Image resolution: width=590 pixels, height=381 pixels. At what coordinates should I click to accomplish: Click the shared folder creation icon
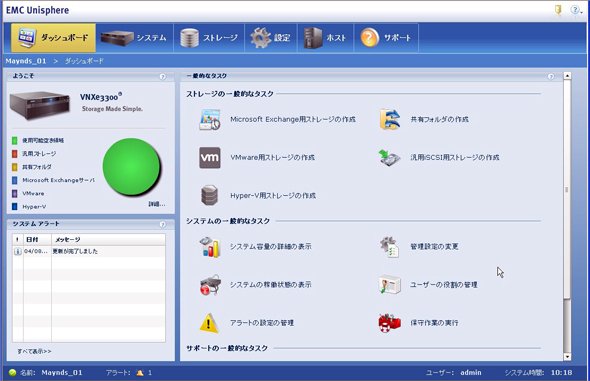pos(389,119)
